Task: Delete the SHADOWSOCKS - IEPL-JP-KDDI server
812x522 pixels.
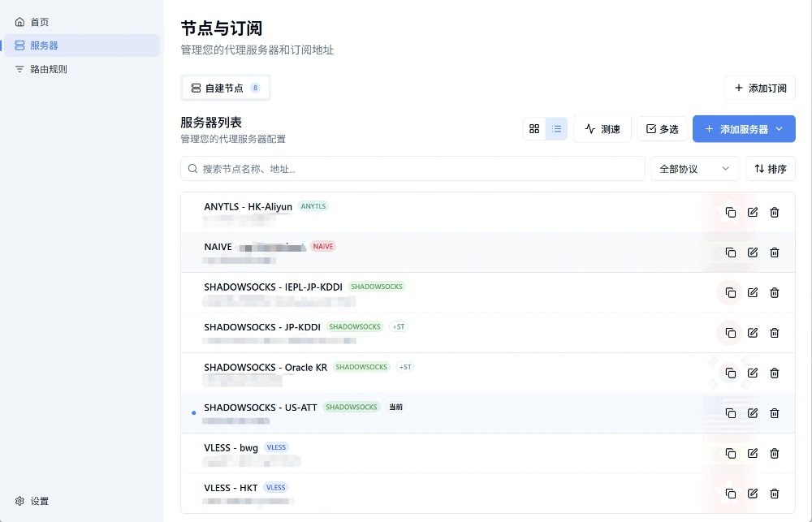Action: 774,292
